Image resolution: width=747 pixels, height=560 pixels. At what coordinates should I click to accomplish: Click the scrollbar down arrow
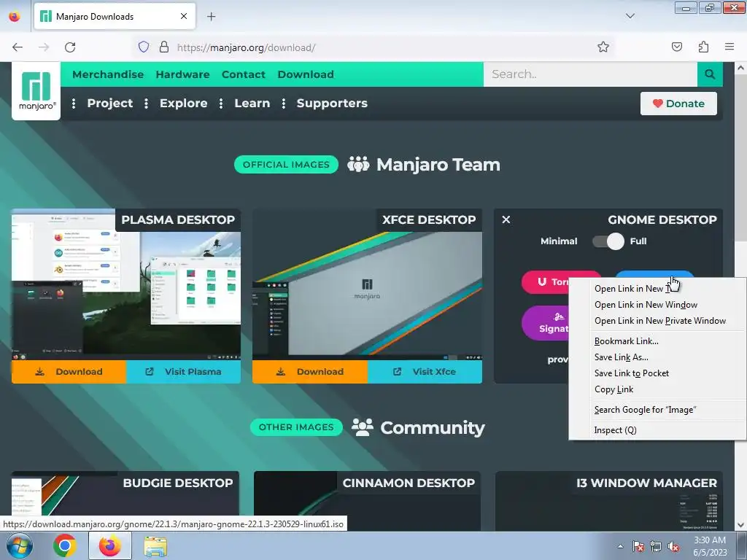(741, 525)
